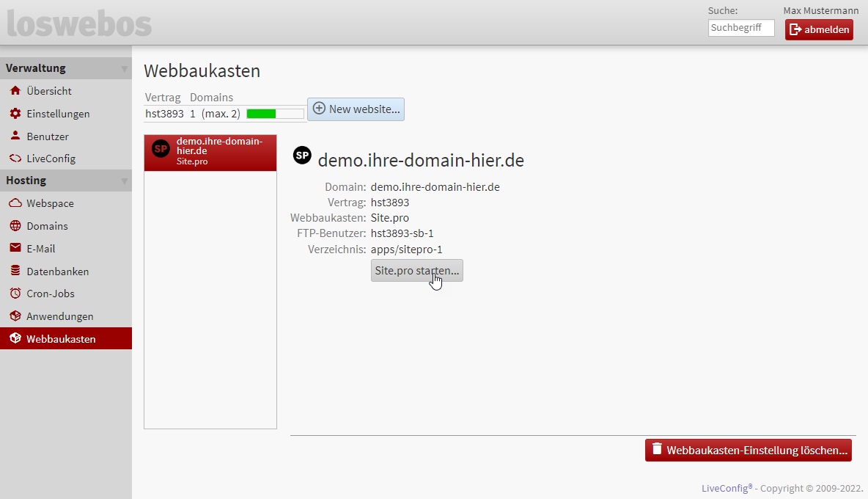Screen dimensions: 868x499
Task: Focus the Suchbegriff search field
Action: (740, 28)
